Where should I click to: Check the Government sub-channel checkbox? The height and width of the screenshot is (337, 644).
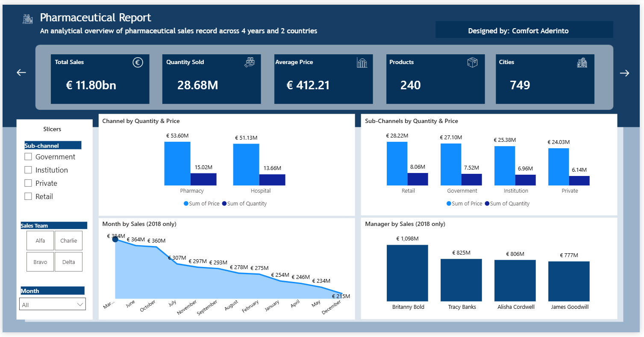(x=28, y=157)
